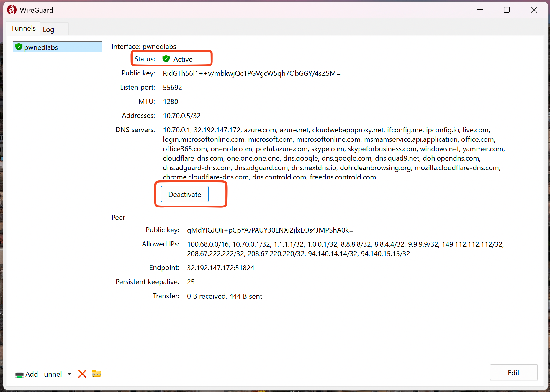Viewport: 550px width, 392px height.
Task: Click the Active status text
Action: (x=183, y=59)
